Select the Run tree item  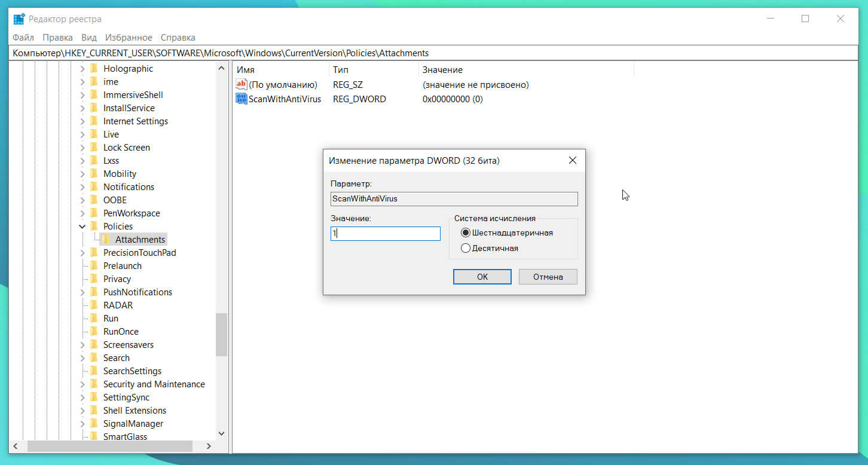[x=111, y=318]
